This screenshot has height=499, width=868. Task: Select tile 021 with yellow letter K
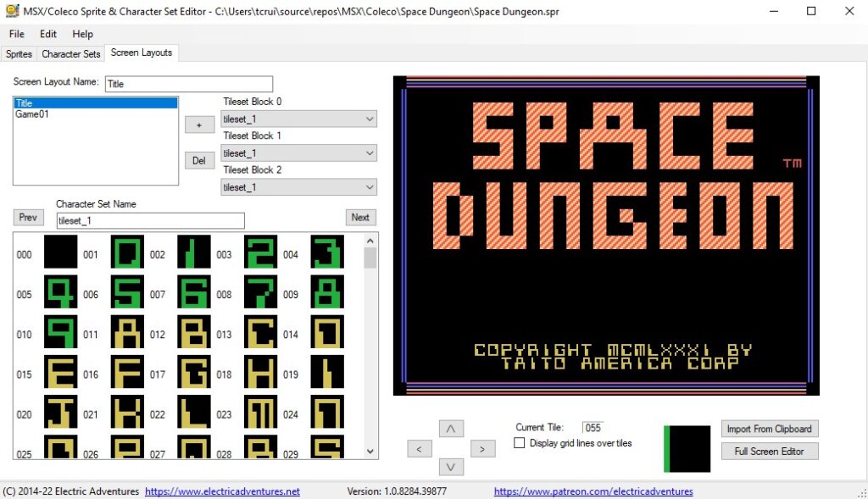coord(127,412)
